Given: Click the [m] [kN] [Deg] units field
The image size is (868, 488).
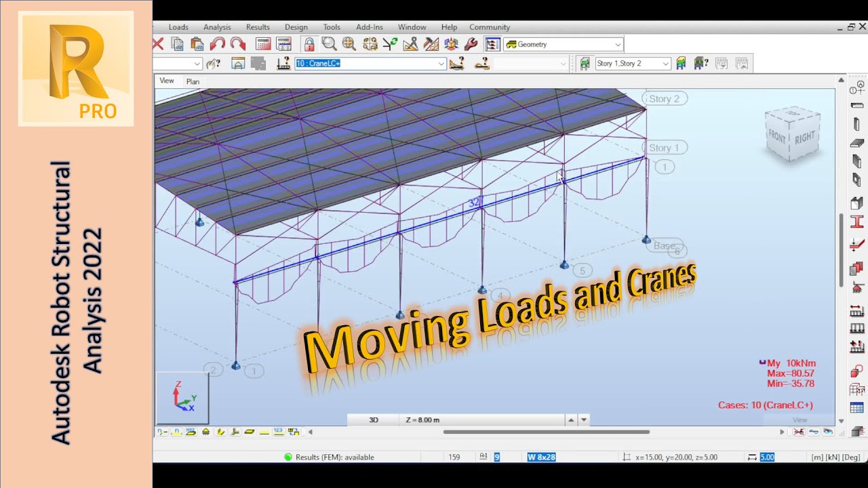Looking at the screenshot, I should (x=837, y=457).
